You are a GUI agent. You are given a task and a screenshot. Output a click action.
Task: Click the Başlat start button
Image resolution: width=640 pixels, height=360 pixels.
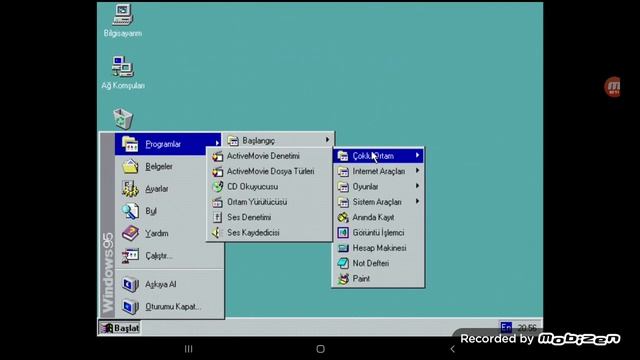[120, 328]
